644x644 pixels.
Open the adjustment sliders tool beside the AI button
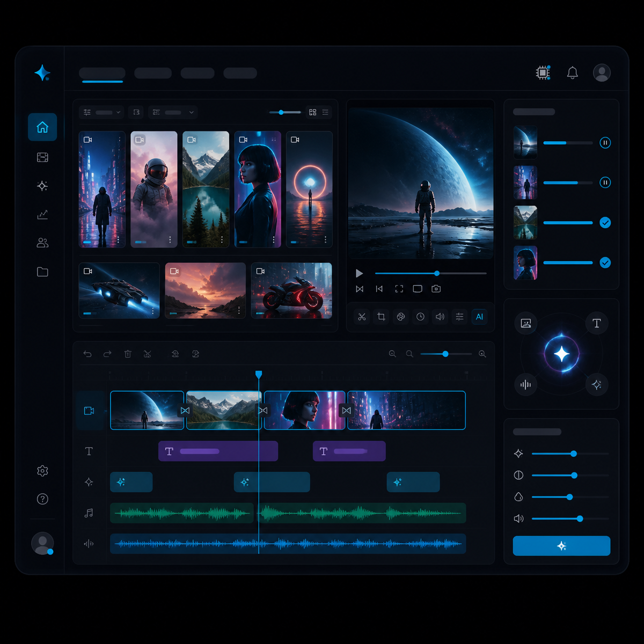click(459, 317)
